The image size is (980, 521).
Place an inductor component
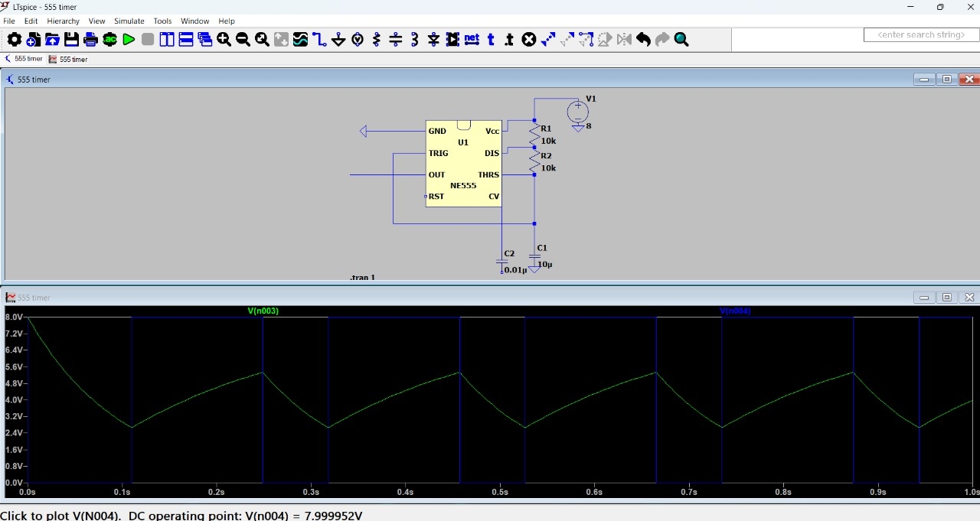[x=415, y=40]
